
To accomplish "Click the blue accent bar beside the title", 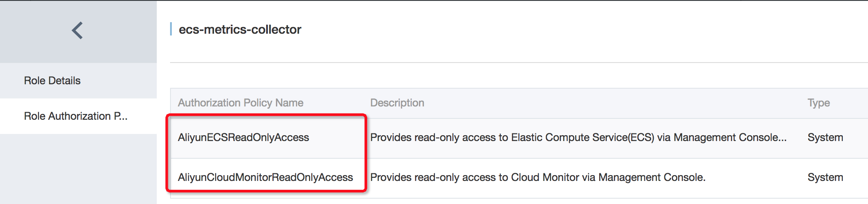I will (171, 29).
